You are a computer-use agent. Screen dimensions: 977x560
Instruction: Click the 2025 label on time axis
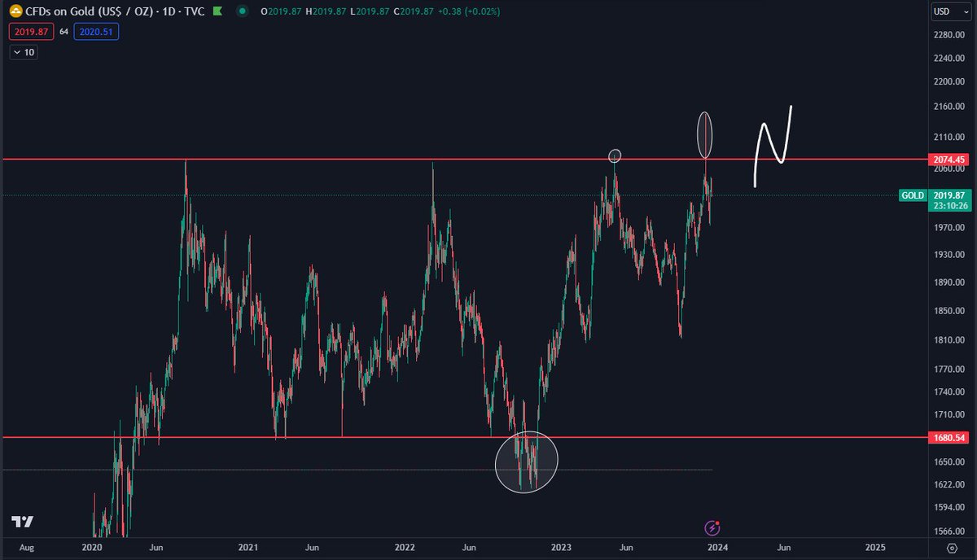point(874,547)
